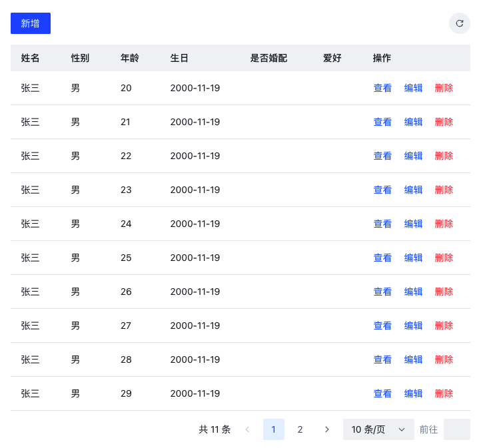Viewport: 483px width, 448px height.
Task: Choose 删除 for the age 22 row
Action: pos(444,156)
